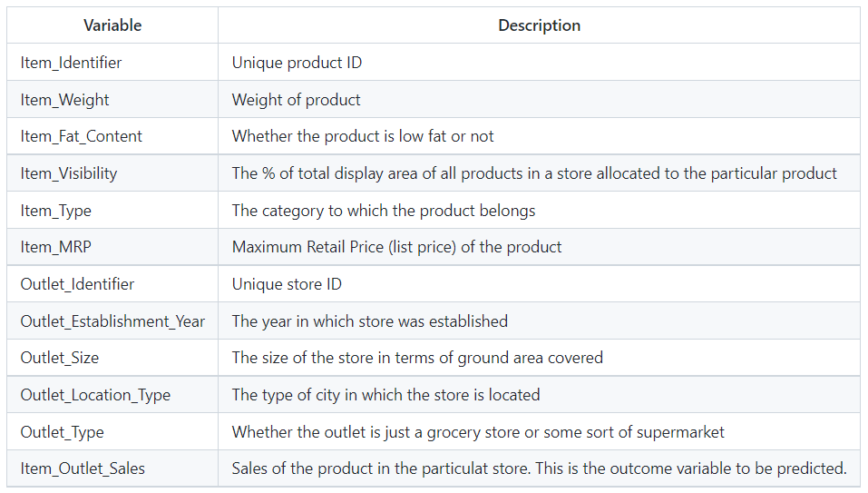868x493 pixels.
Task: Click the 'Unique store ID' description
Action: click(287, 284)
